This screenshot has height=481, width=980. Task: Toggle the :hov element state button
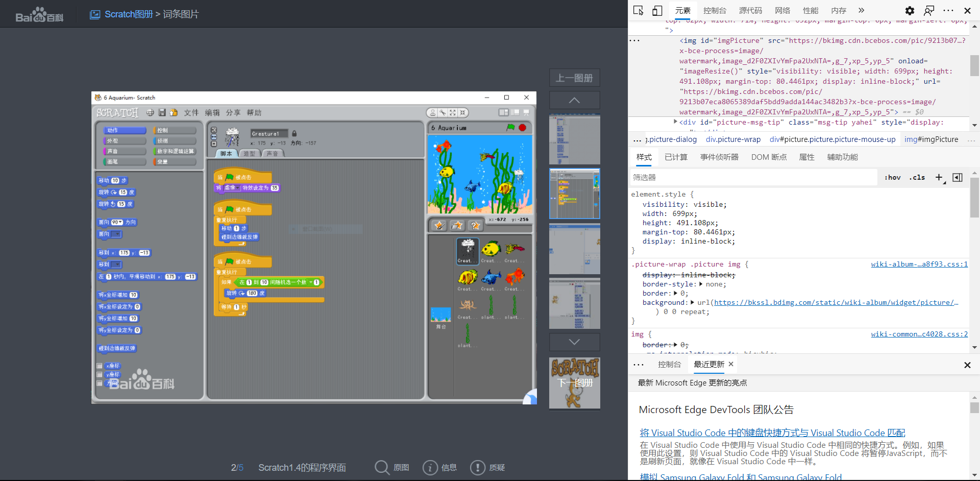[x=892, y=177]
